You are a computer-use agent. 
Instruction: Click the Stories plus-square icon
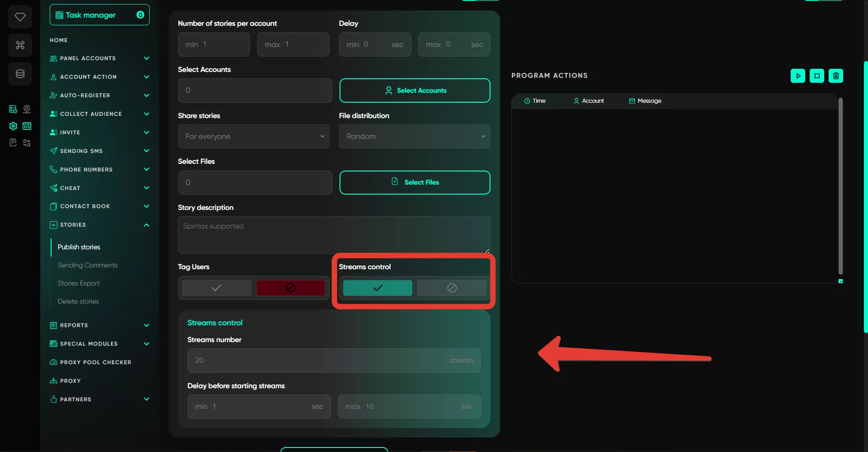pyautogui.click(x=53, y=225)
